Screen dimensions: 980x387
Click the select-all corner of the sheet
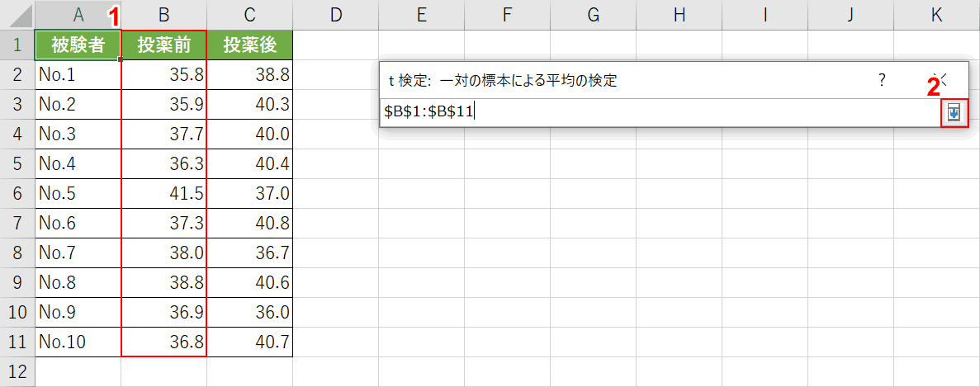click(17, 14)
